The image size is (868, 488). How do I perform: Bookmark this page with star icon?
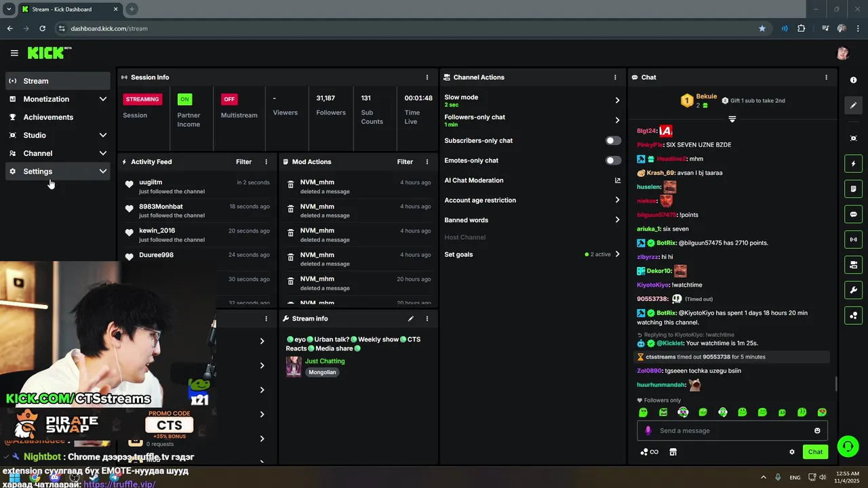762,28
